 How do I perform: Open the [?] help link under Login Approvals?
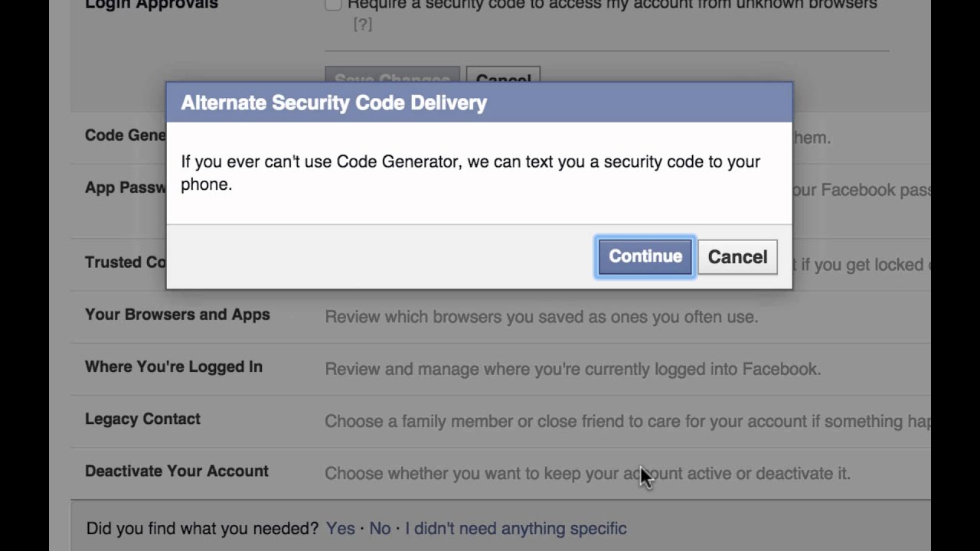pyautogui.click(x=363, y=24)
